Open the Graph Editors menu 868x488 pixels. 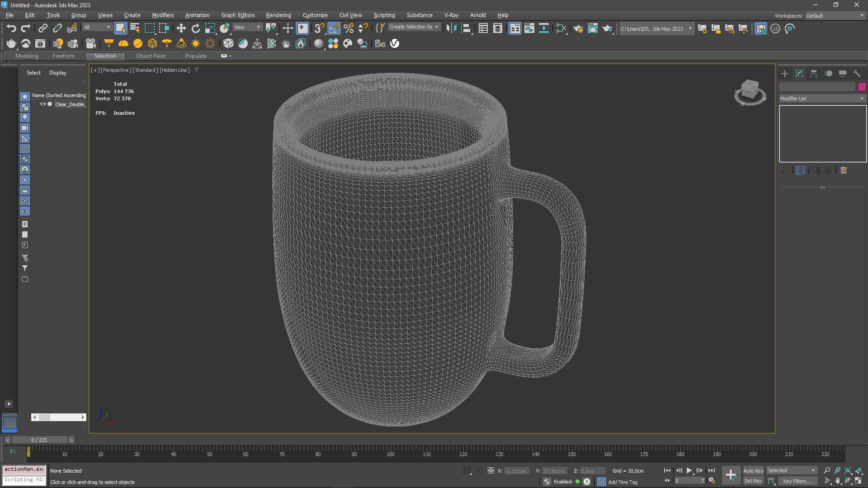click(238, 15)
